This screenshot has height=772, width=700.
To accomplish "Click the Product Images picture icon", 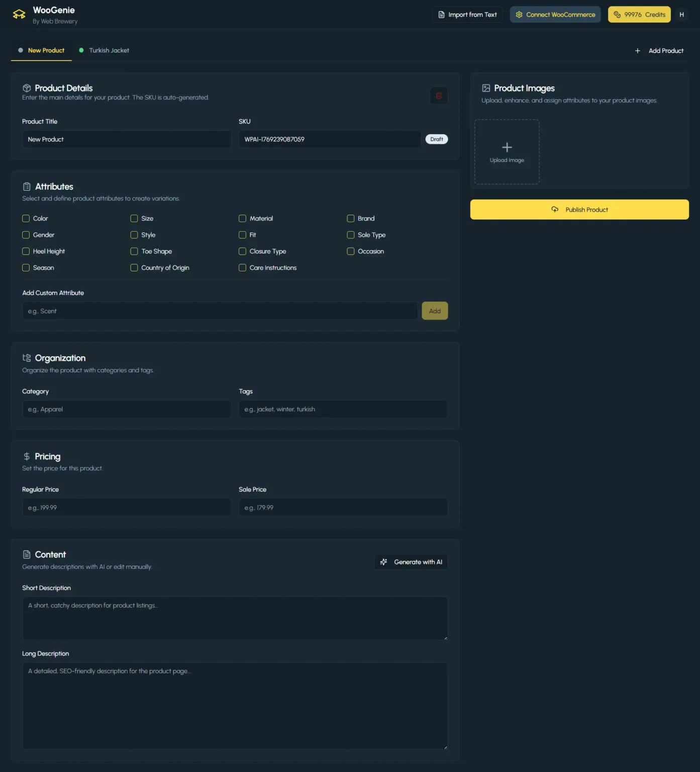I will pos(486,88).
